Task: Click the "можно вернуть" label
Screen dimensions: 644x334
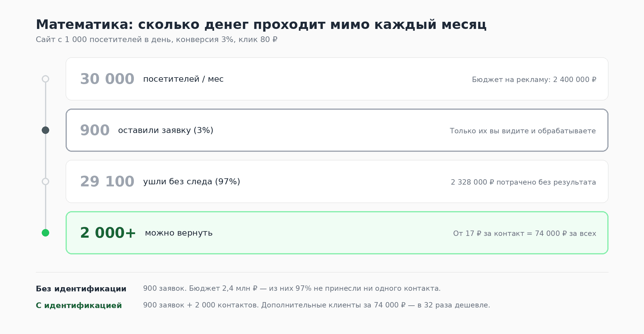Action: click(179, 233)
